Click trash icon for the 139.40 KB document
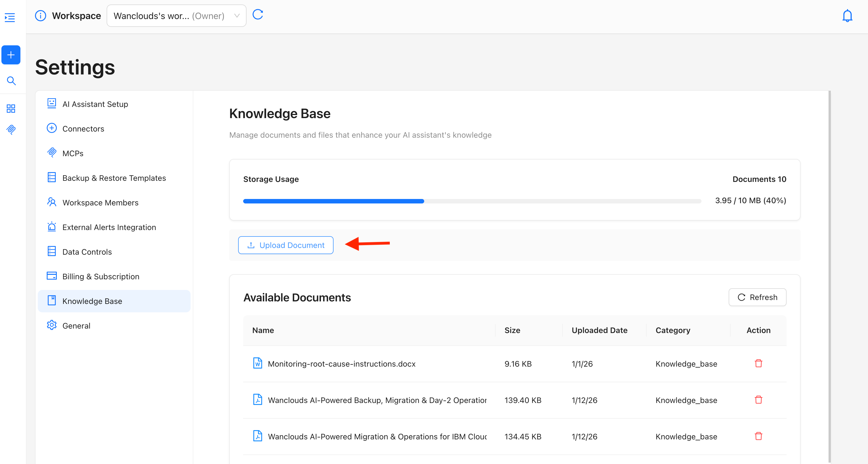Image resolution: width=868 pixels, height=464 pixels. coord(758,400)
